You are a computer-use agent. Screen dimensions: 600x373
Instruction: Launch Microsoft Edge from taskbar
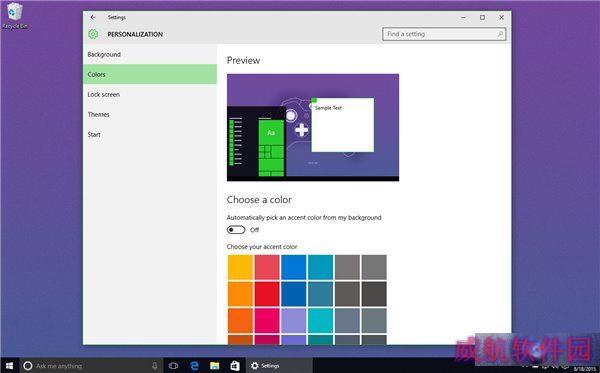coord(194,366)
